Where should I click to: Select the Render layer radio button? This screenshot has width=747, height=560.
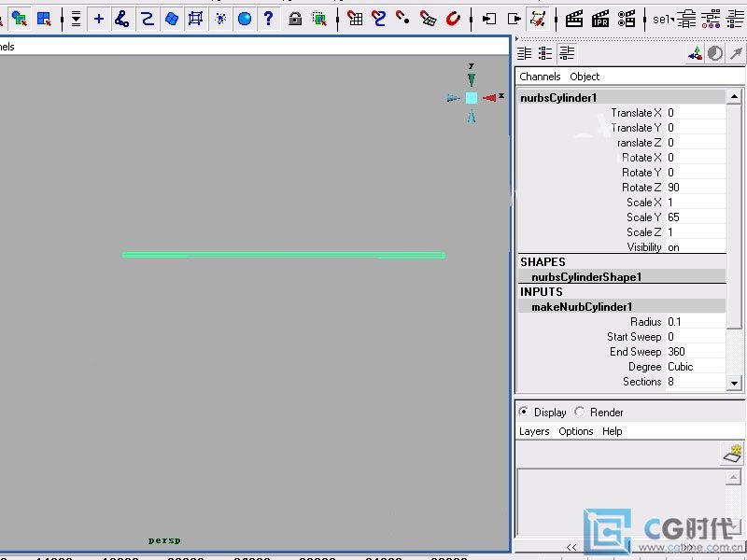(x=579, y=412)
